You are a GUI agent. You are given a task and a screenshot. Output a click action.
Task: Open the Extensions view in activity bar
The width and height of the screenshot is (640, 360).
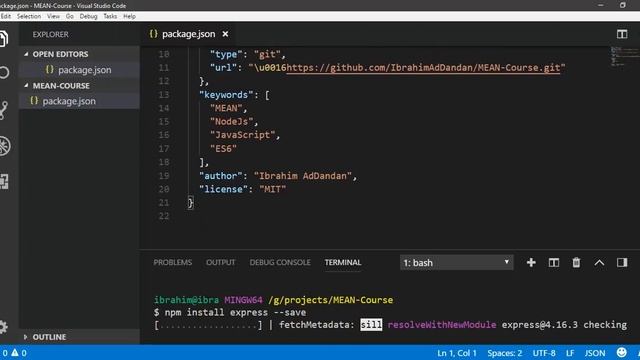[4, 182]
